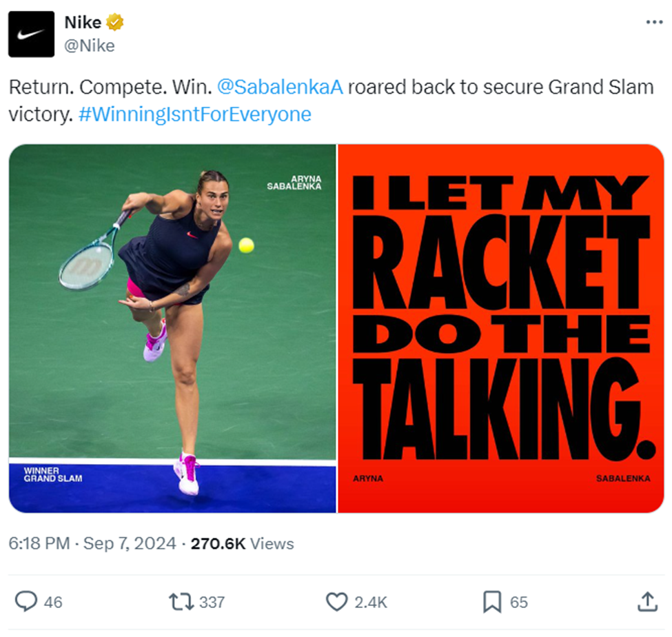This screenshot has width=672, height=637.
Task: Click the 337 reposts count
Action: point(212,603)
